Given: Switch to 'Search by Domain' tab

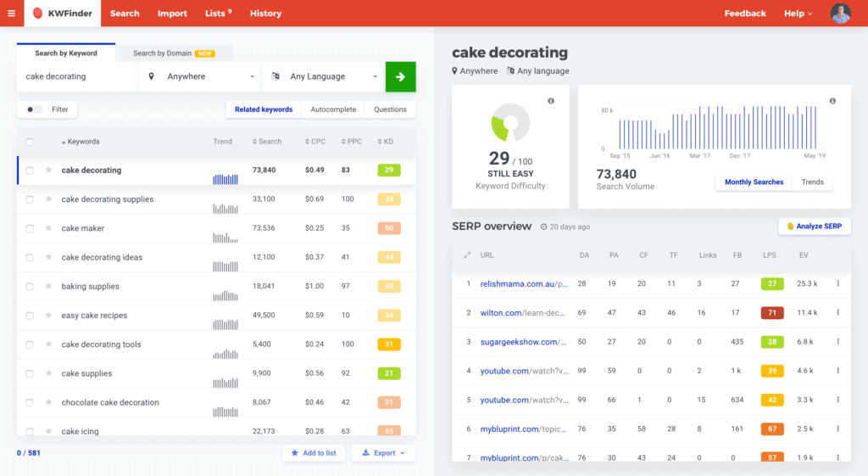Looking at the screenshot, I should tap(173, 53).
